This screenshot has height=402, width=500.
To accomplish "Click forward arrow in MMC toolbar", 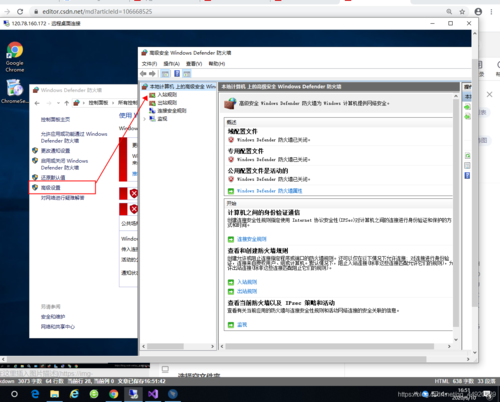I will (x=152, y=74).
